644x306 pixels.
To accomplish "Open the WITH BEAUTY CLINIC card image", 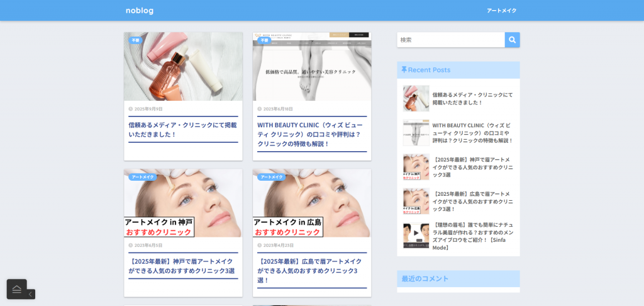I will (312, 67).
